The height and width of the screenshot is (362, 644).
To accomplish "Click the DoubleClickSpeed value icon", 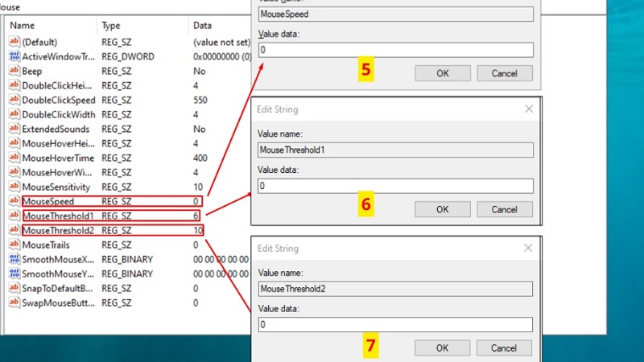I will coord(14,100).
